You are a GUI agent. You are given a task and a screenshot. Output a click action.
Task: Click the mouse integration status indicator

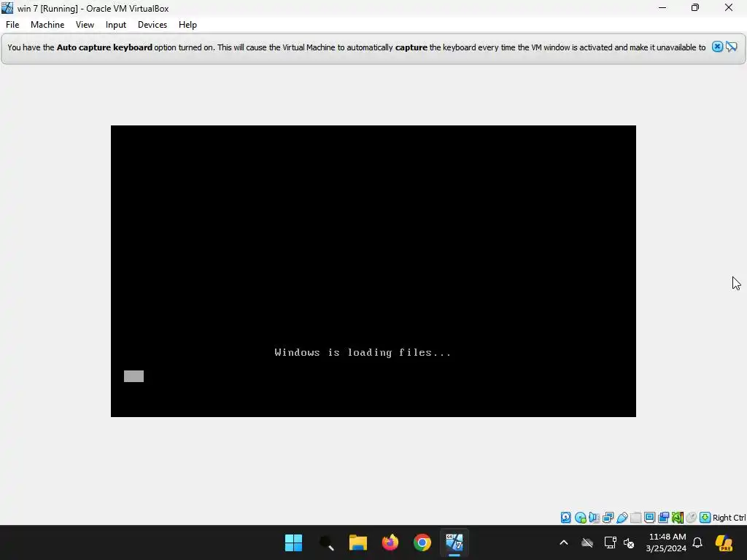[692, 518]
